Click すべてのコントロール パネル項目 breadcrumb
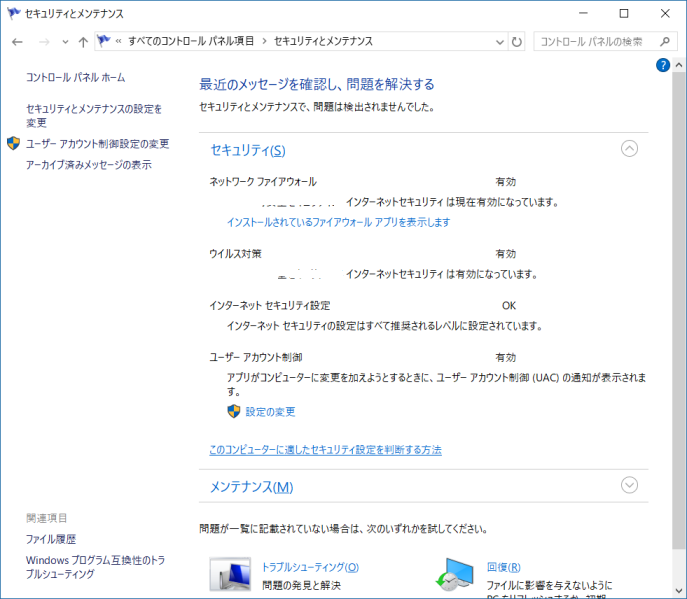 191,41
